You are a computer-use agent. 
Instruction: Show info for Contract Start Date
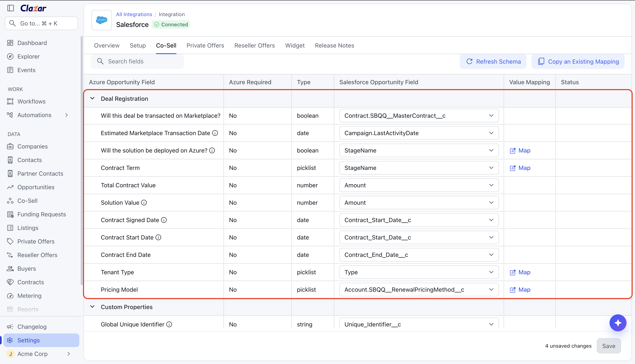(158, 238)
